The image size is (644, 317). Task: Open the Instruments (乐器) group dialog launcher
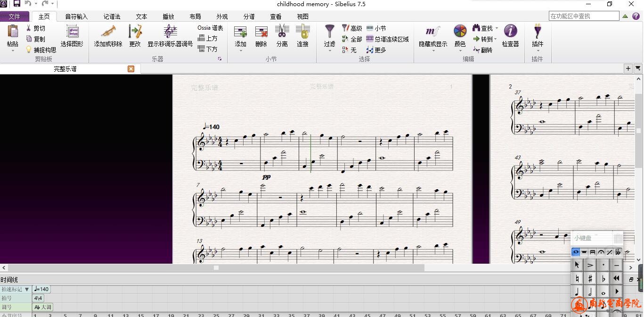220,59
